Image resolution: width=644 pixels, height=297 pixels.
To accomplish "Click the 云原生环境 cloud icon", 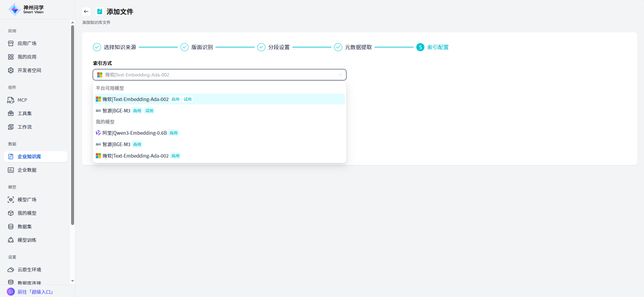I will (x=11, y=270).
